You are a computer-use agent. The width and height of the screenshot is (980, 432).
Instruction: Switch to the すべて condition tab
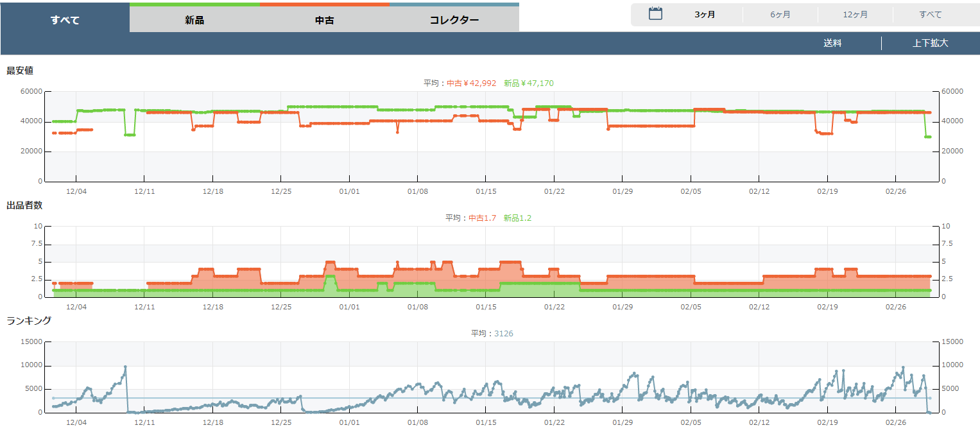click(x=65, y=20)
